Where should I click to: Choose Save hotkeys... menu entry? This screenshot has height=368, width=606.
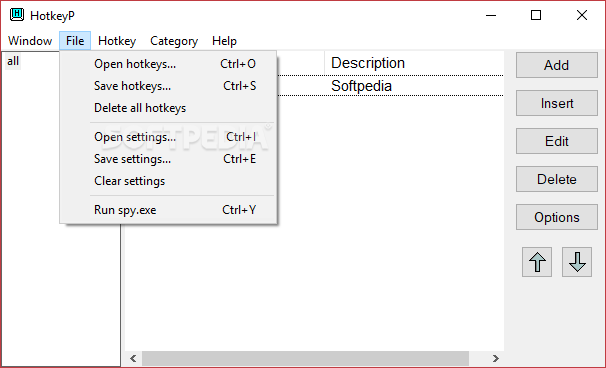pyautogui.click(x=168, y=86)
